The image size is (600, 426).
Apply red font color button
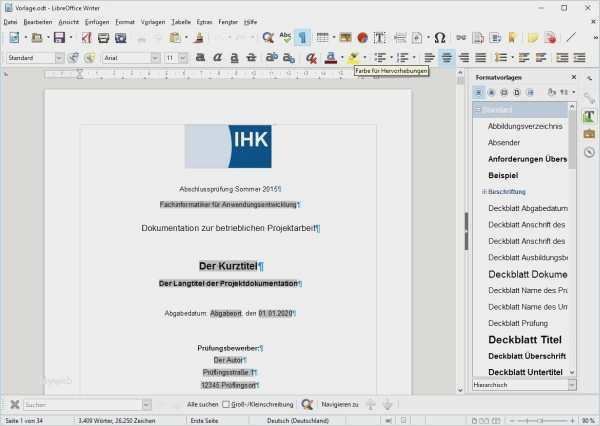tap(331, 58)
